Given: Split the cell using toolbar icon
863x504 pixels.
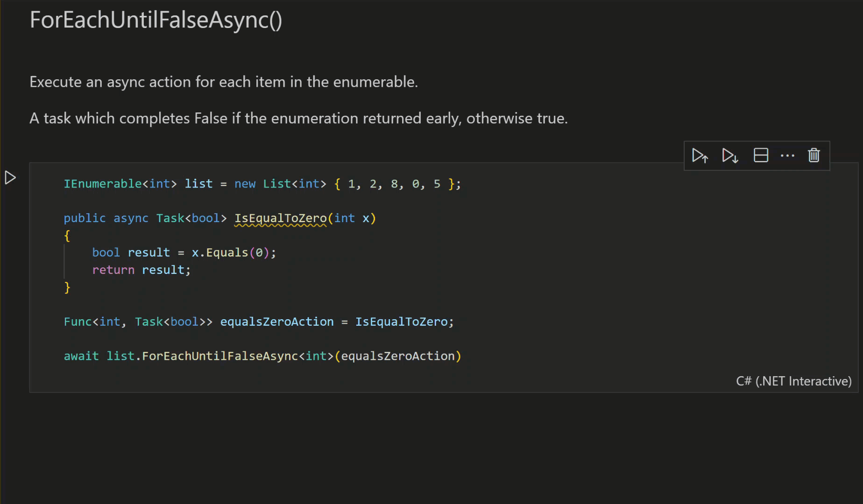Looking at the screenshot, I should (x=761, y=155).
